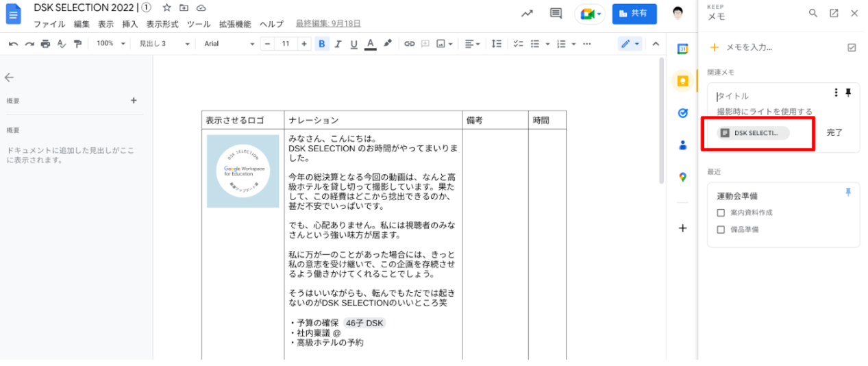
Task: Check the 案内資料作成 checkbox
Action: [720, 212]
